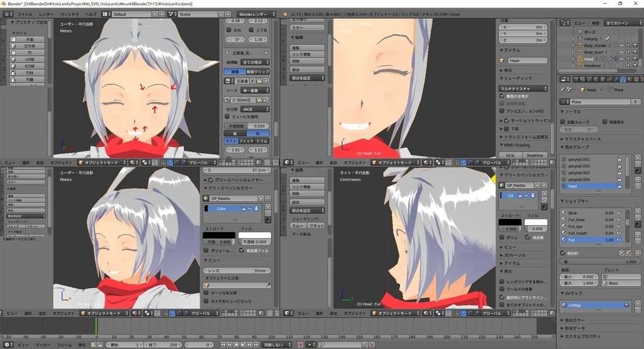Image resolution: width=644 pixels, height=349 pixels.
Task: Select フィット background image framing
Action: click(x=247, y=140)
